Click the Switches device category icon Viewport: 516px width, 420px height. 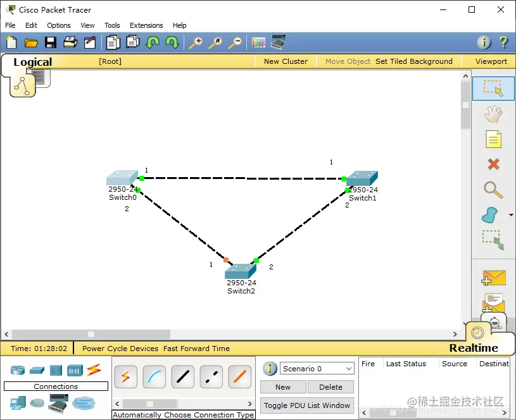point(37,370)
